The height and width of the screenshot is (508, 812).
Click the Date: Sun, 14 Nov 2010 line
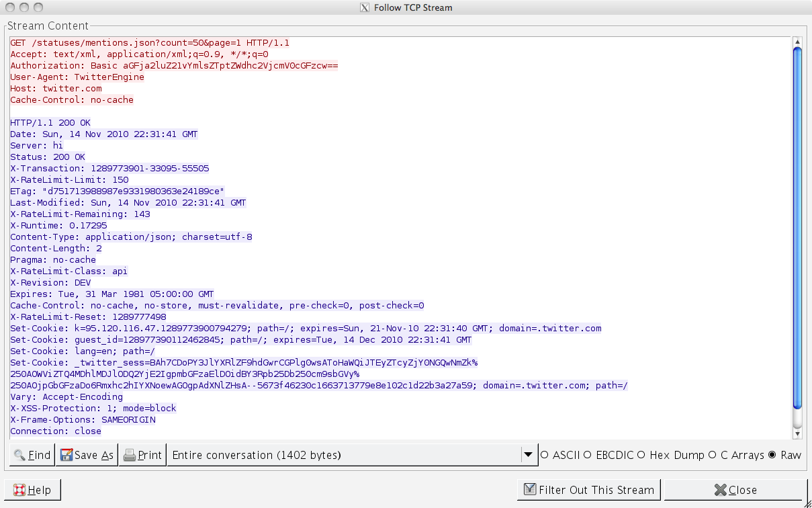click(x=104, y=134)
